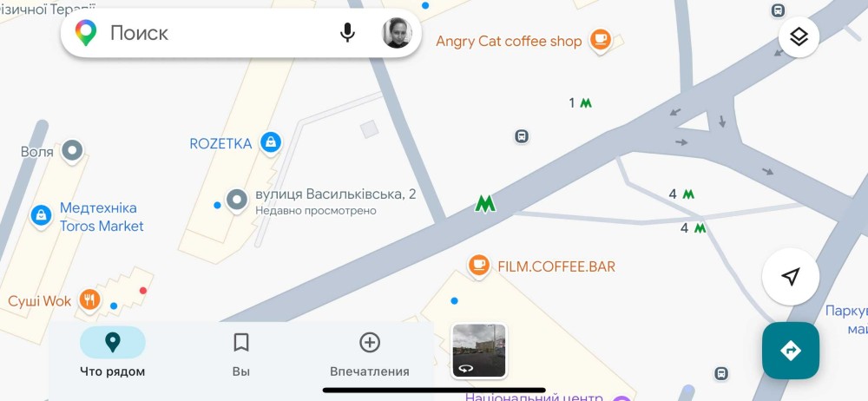868x401 pixels.
Task: Open the map layers button
Action: tap(799, 37)
